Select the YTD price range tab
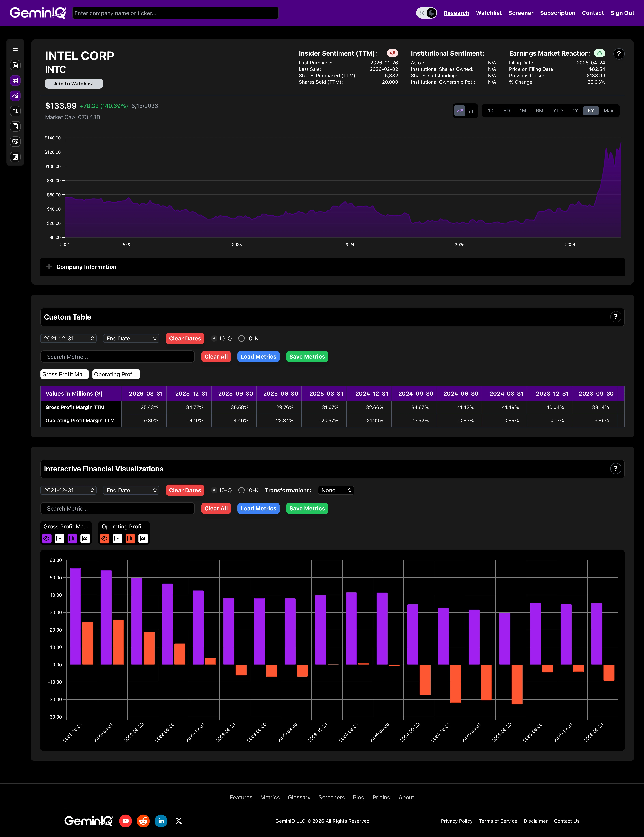Image resolution: width=644 pixels, height=837 pixels. click(x=558, y=111)
